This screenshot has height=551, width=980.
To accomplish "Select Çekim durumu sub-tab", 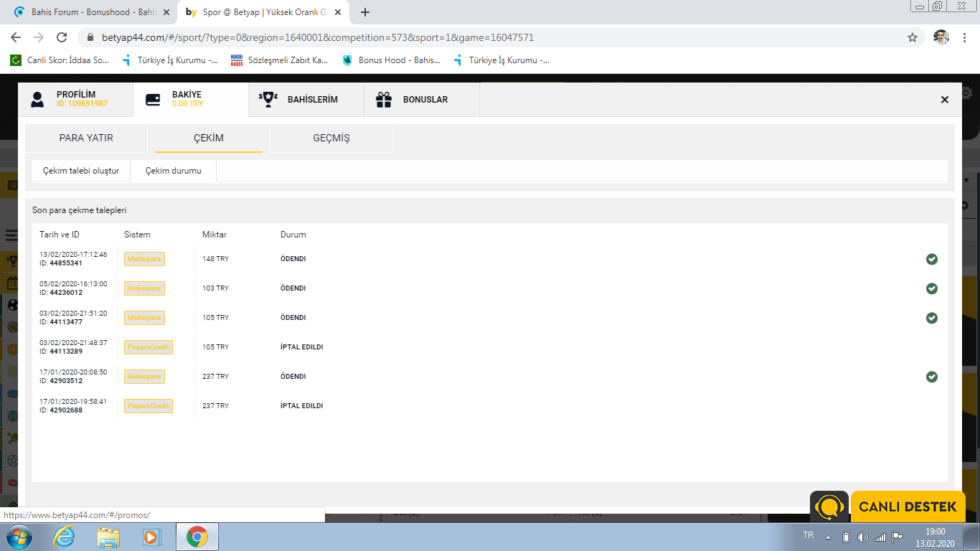I will 173,171.
